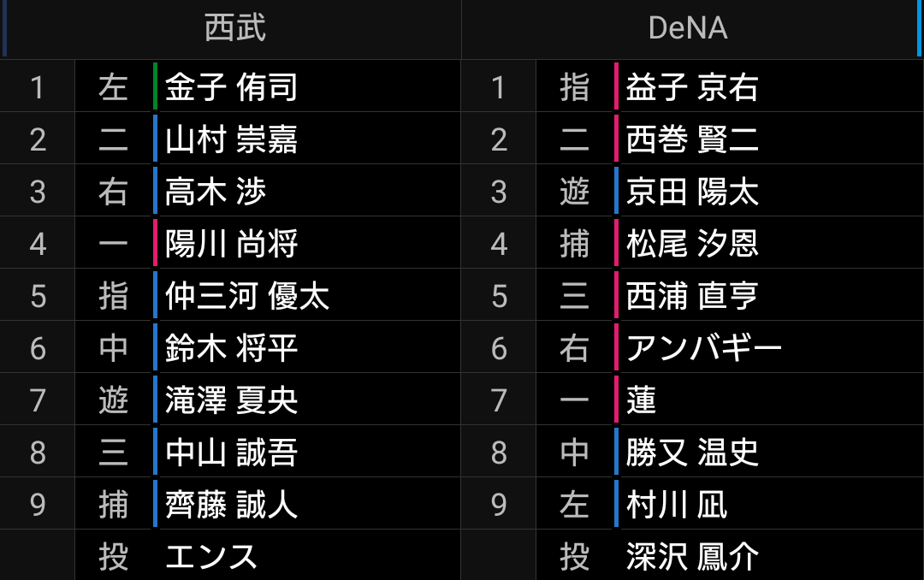
Task: Click center fielder 鈴木 将平
Action: pos(231,348)
